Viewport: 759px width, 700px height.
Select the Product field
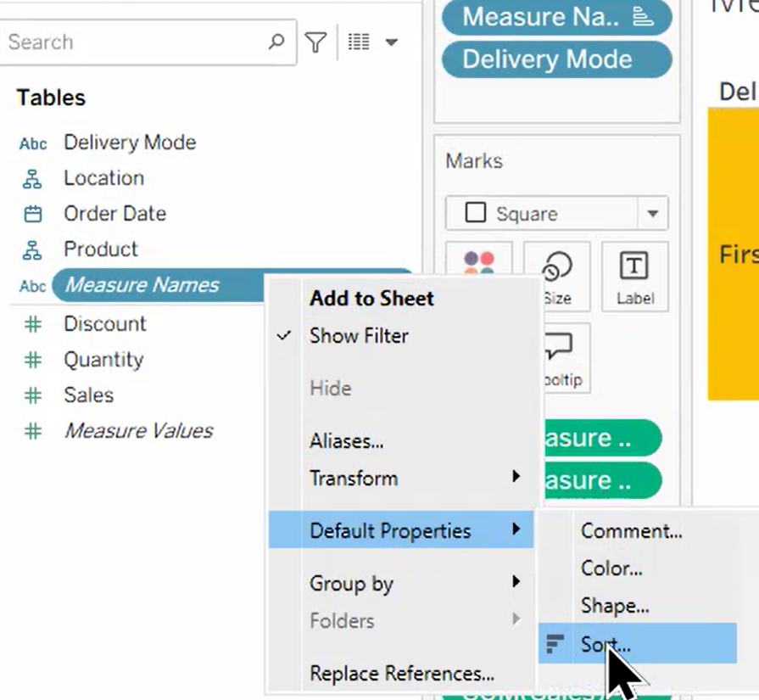coord(101,249)
